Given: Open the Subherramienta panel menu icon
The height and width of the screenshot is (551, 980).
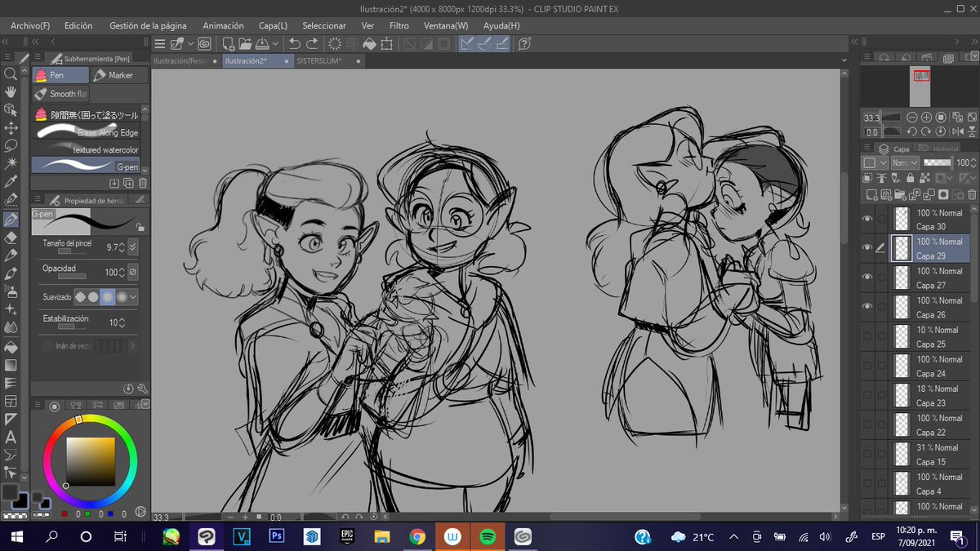Looking at the screenshot, I should pyautogui.click(x=38, y=58).
